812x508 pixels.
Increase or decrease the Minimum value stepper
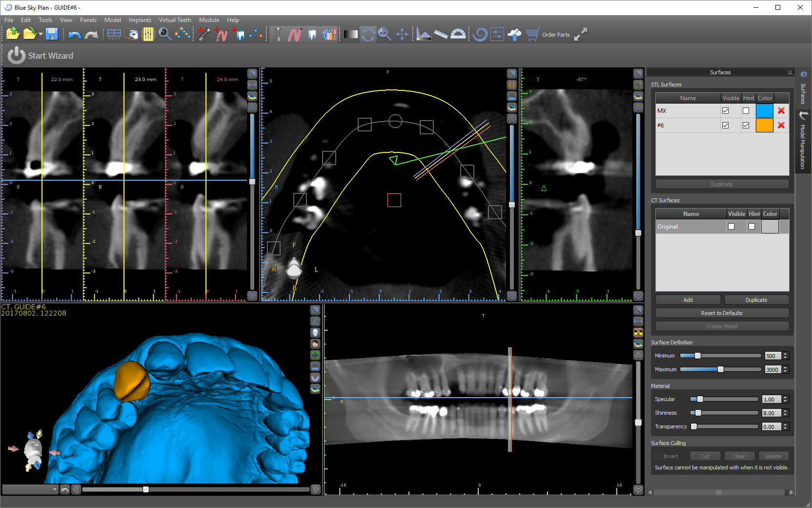pos(785,356)
